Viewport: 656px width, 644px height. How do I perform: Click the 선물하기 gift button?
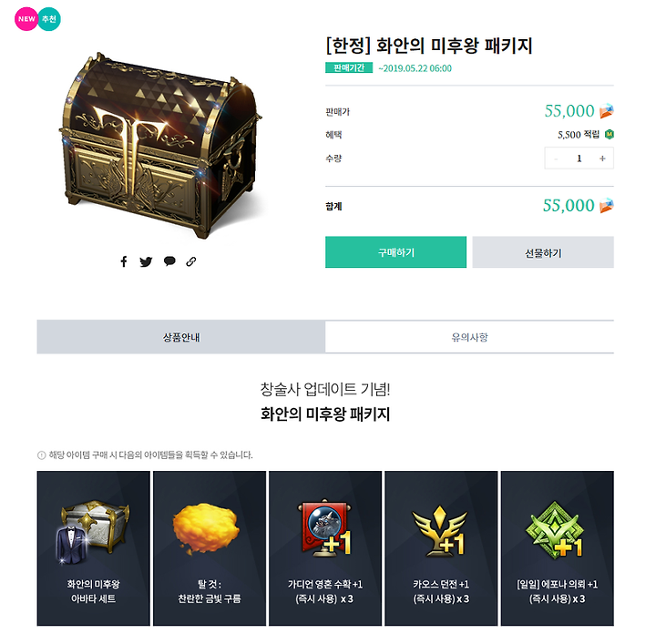543,252
